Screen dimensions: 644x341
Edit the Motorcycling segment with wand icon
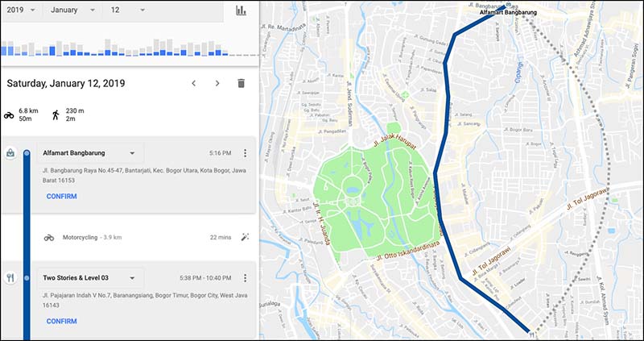[x=246, y=237]
